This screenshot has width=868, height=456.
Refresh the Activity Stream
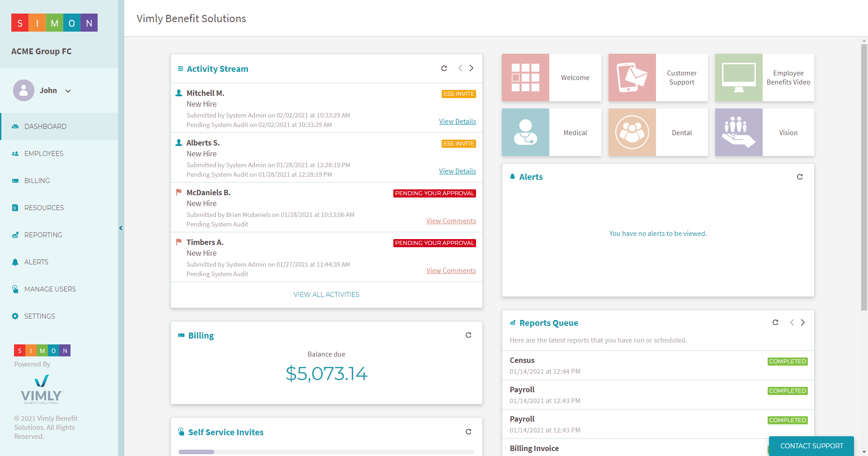444,68
